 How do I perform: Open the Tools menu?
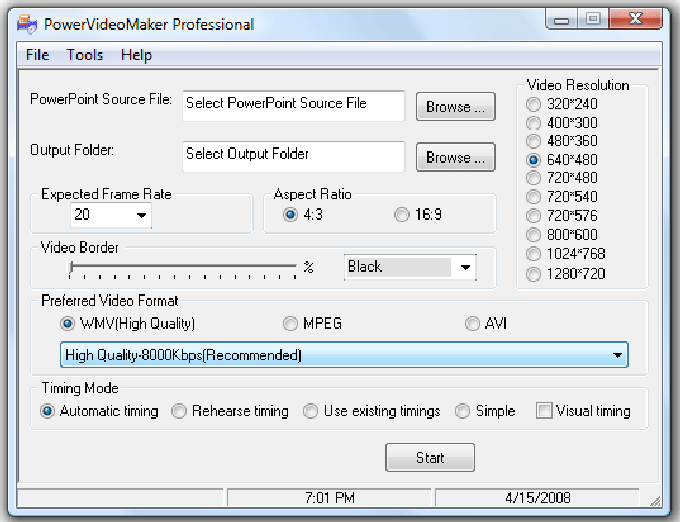point(85,55)
